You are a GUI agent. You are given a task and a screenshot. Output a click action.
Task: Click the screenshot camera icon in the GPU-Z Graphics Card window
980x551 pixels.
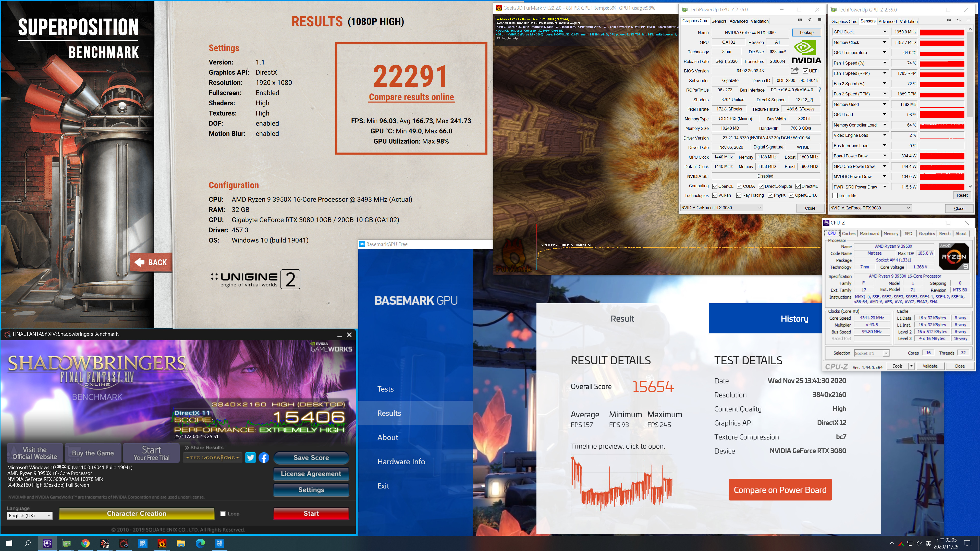click(x=800, y=20)
